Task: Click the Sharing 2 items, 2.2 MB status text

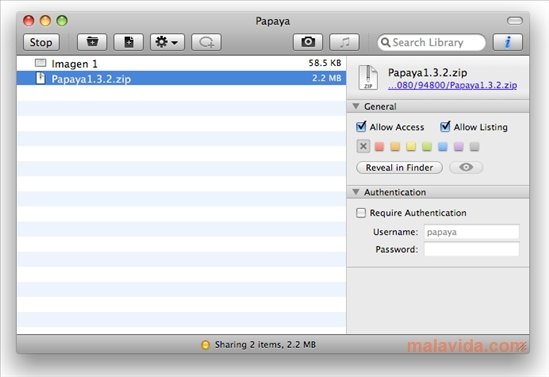Action: (x=265, y=345)
